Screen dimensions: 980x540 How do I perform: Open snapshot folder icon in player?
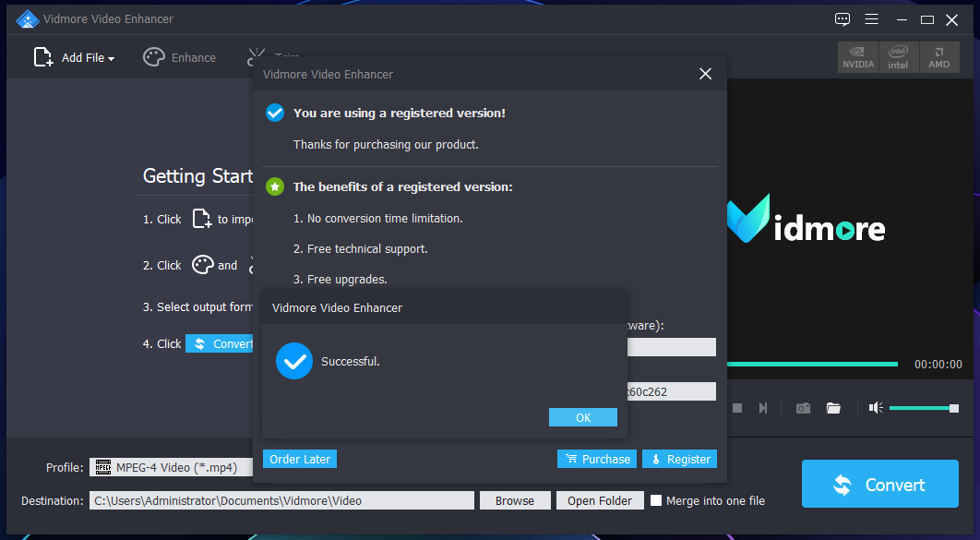(834, 408)
